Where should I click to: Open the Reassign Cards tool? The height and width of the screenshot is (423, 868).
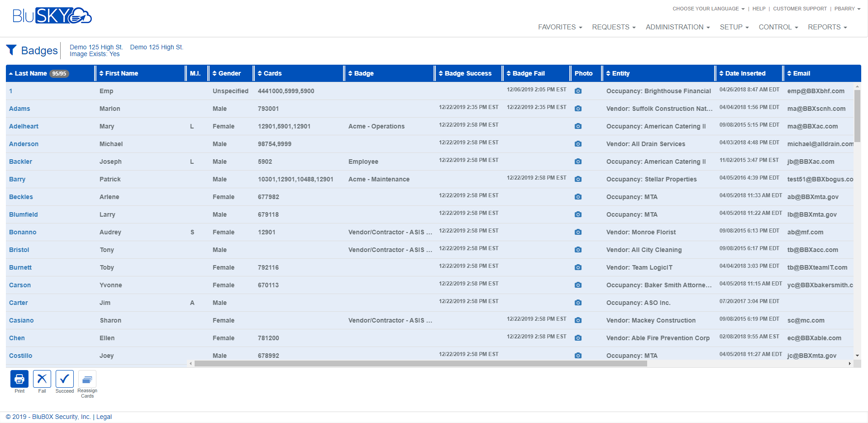point(87,380)
